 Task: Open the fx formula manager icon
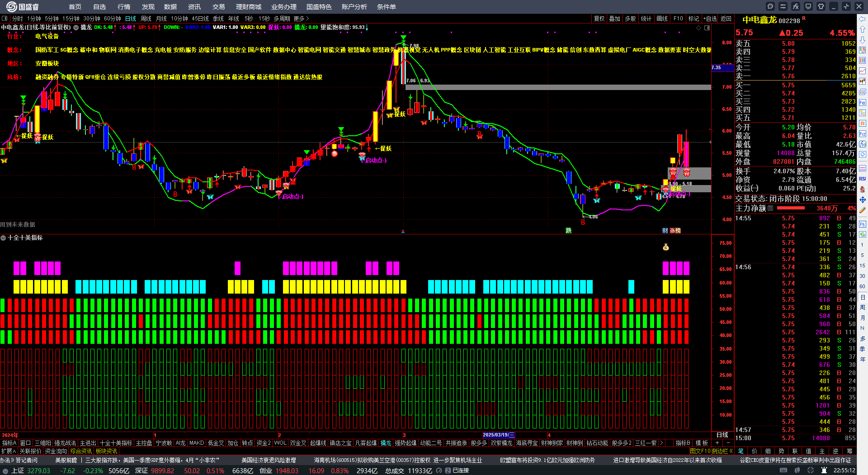coord(796,6)
